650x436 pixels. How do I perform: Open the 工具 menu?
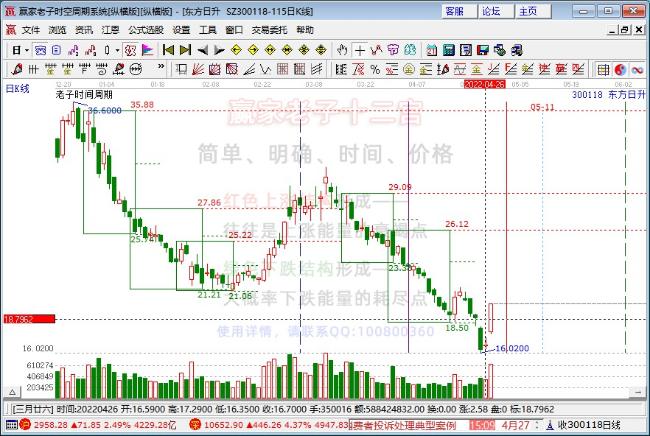pyautogui.click(x=208, y=30)
